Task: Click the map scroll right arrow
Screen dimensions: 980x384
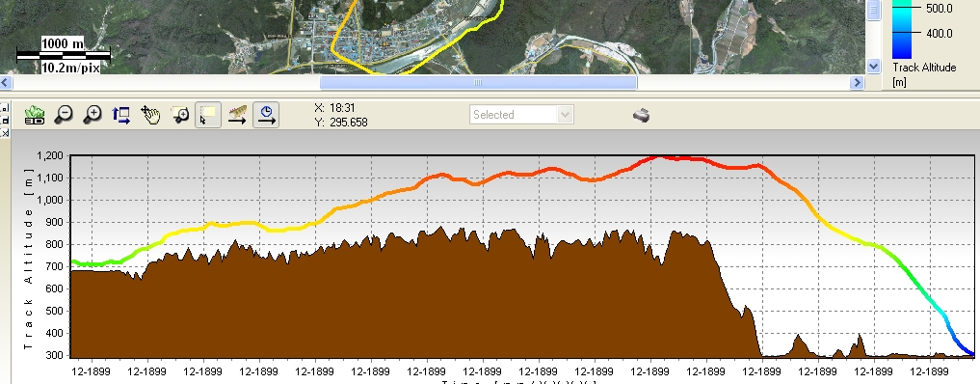Action: (857, 82)
